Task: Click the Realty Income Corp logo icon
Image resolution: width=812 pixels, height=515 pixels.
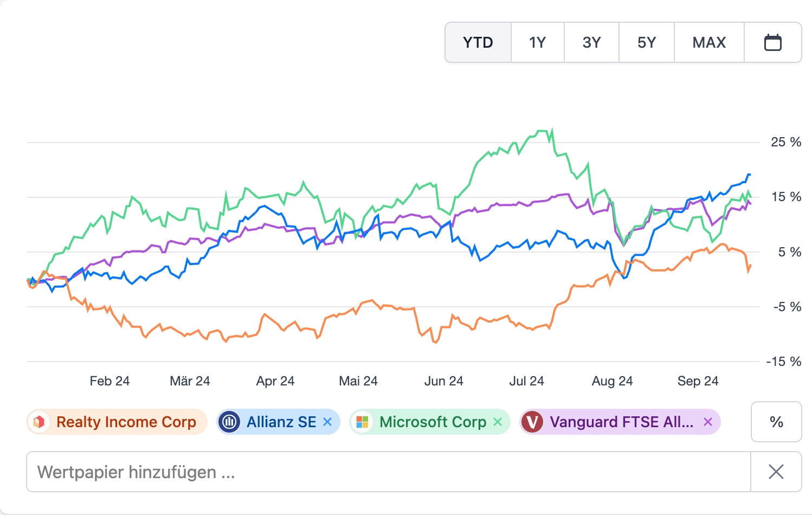Action: tap(39, 422)
